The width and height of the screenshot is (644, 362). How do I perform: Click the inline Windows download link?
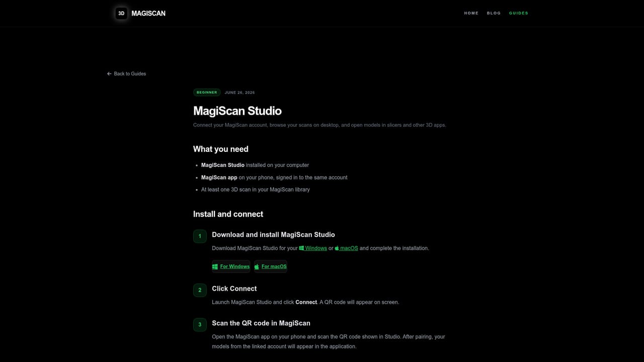(x=313, y=248)
